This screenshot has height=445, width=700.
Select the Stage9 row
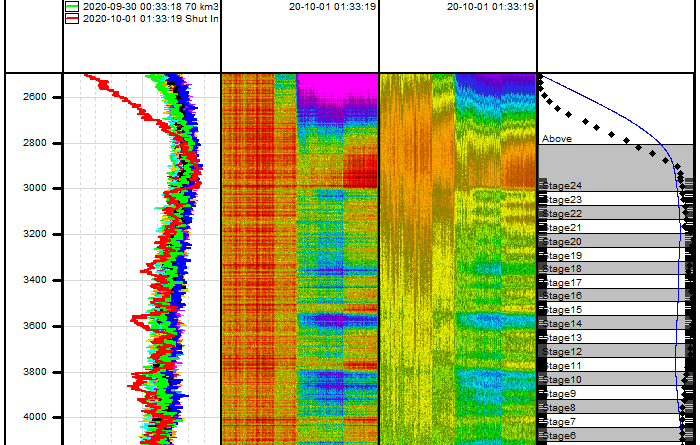[x=616, y=393]
